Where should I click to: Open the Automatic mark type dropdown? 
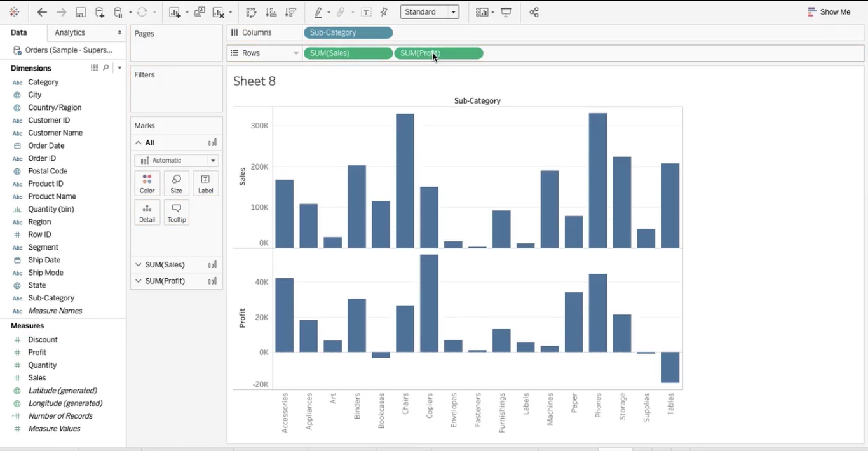[x=176, y=160]
